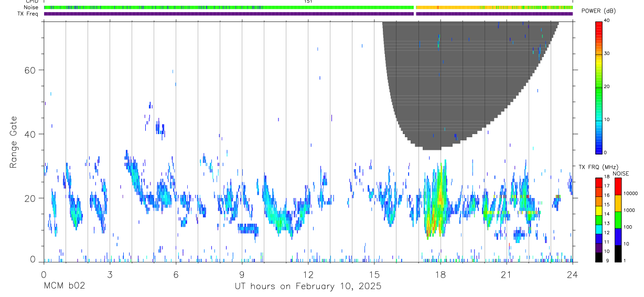Pick the yellow segment in TX FRQ legend
644x297 pixels.
click(599, 211)
